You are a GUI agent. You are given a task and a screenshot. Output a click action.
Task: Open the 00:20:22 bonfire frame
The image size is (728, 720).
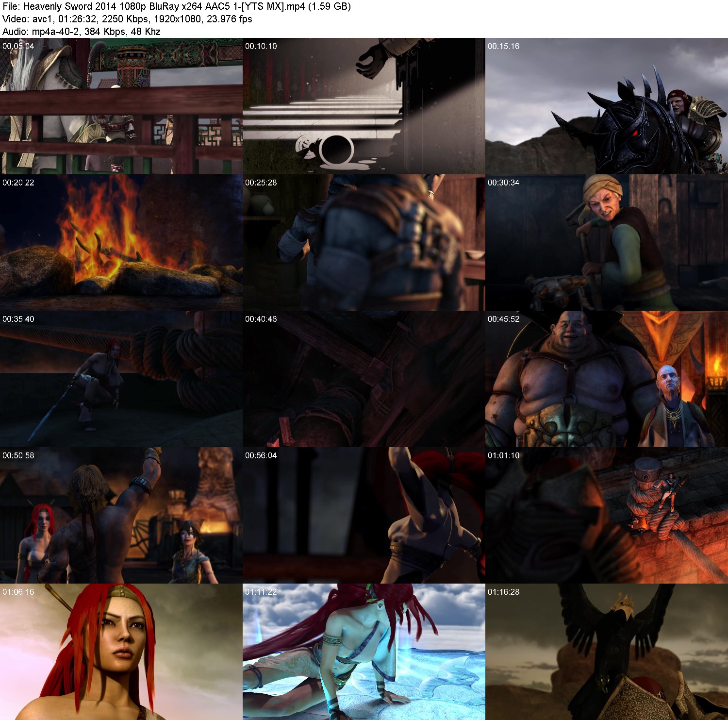click(121, 242)
